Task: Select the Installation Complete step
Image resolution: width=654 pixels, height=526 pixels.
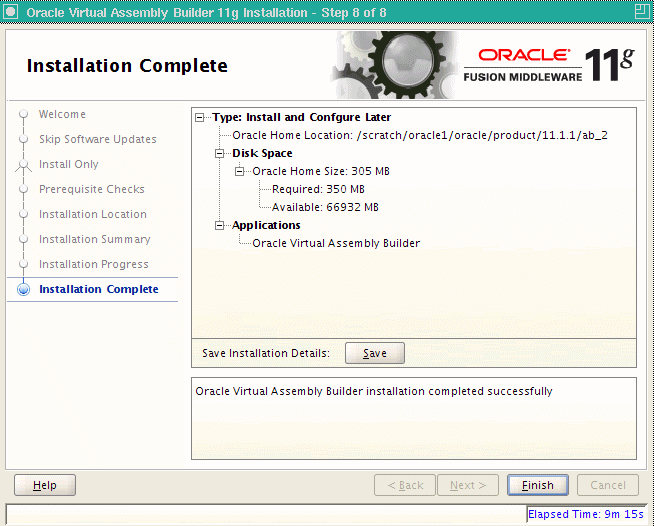Action: click(99, 289)
